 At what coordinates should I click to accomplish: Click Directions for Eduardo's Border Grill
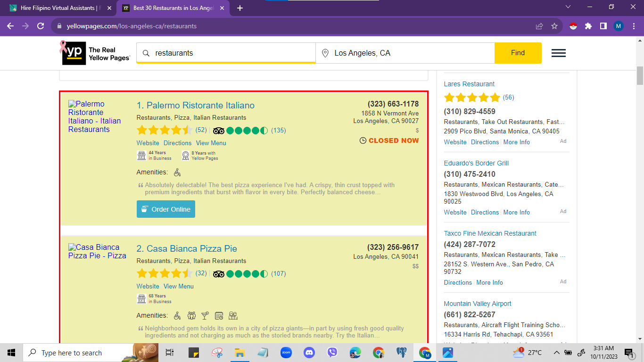click(x=485, y=212)
